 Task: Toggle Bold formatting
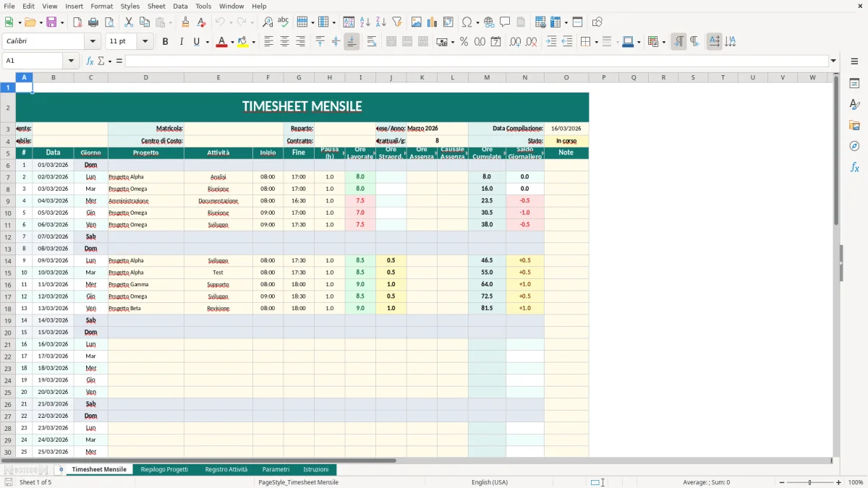165,42
